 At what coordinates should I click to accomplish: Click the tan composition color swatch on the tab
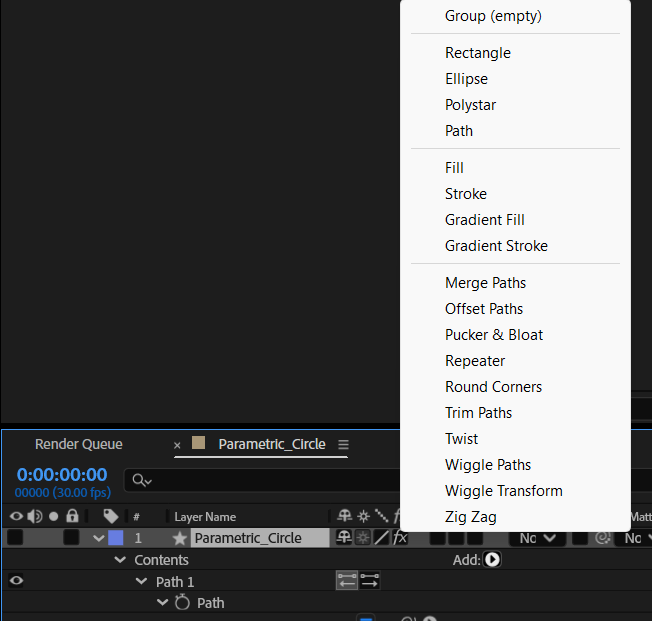[198, 443]
